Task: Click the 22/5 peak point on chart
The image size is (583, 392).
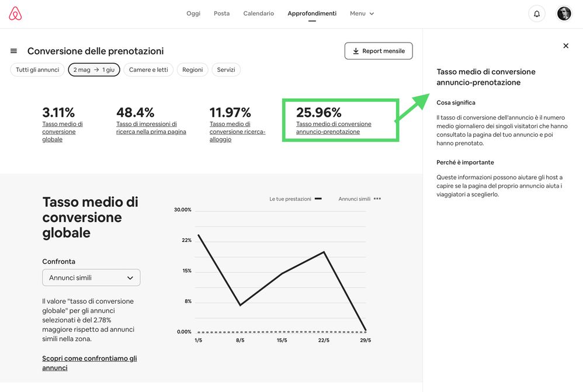Action: coord(324,252)
